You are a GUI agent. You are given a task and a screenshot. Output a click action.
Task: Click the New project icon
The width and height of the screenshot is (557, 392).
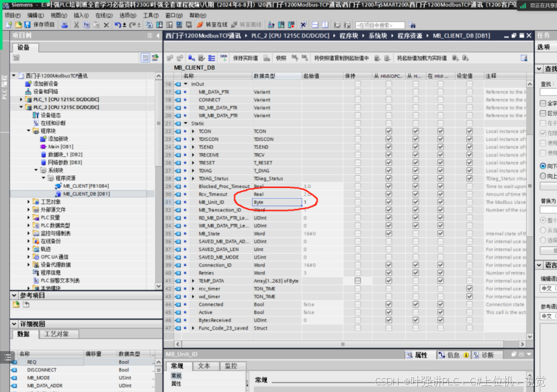(x=9, y=25)
